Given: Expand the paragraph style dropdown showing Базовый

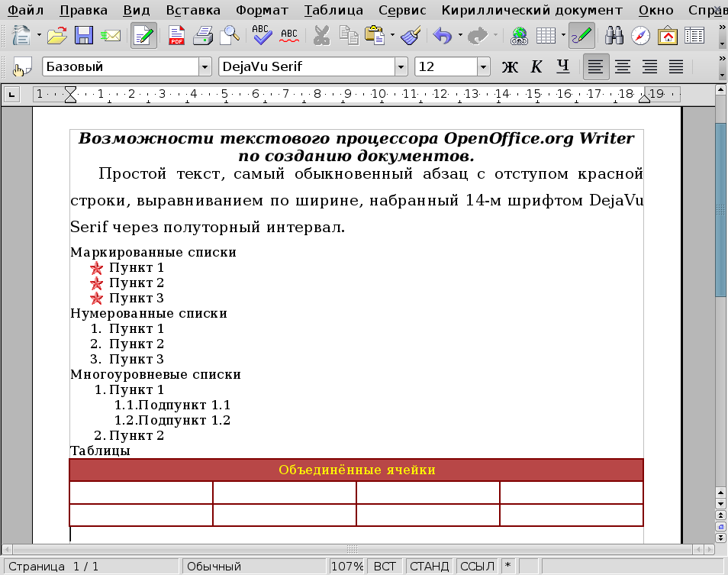Looking at the screenshot, I should click(204, 67).
